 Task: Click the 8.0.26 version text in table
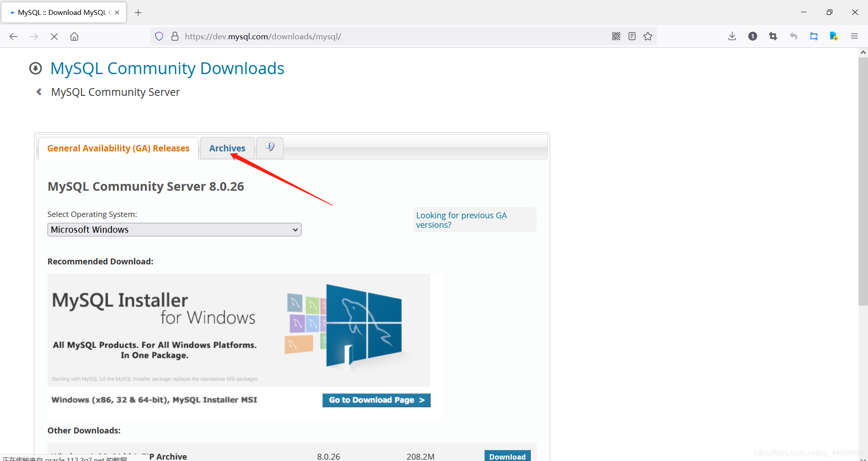tap(328, 456)
